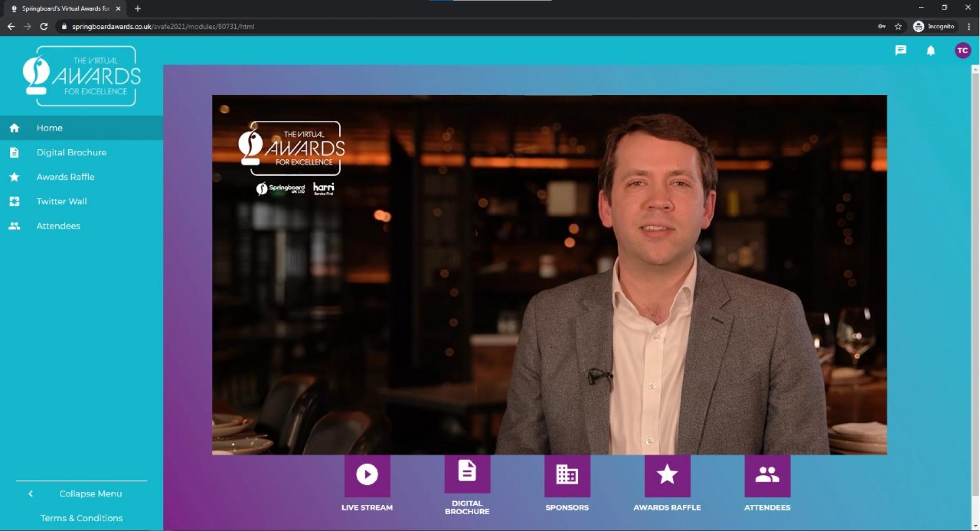This screenshot has height=531, width=980.
Task: Open the Terms & Conditions link
Action: 82,518
